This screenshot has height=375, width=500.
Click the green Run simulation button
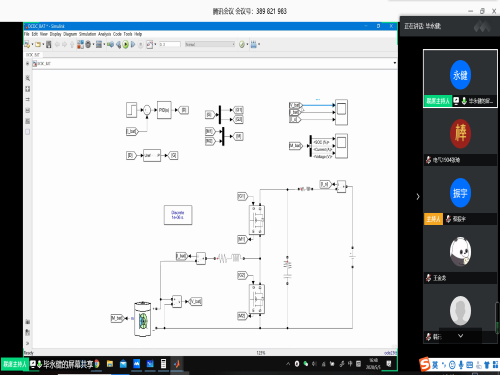click(x=125, y=44)
